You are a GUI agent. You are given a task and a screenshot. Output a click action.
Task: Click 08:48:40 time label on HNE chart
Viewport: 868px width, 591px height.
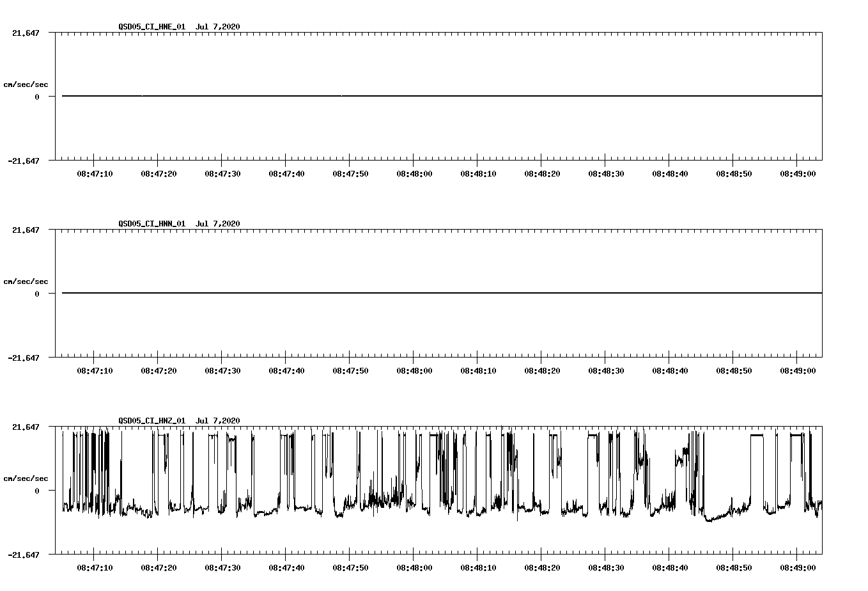(670, 174)
